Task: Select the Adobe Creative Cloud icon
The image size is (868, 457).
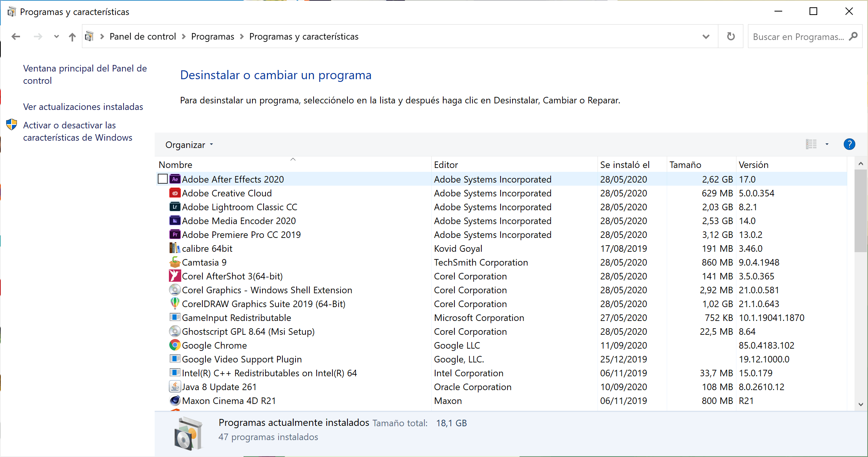Action: (x=175, y=193)
